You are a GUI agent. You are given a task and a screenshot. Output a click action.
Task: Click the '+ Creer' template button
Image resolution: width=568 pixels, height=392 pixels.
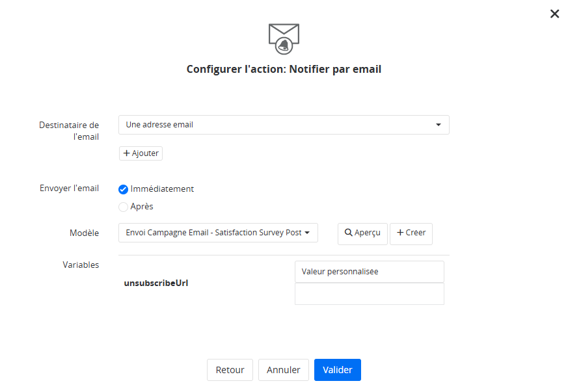(x=411, y=233)
